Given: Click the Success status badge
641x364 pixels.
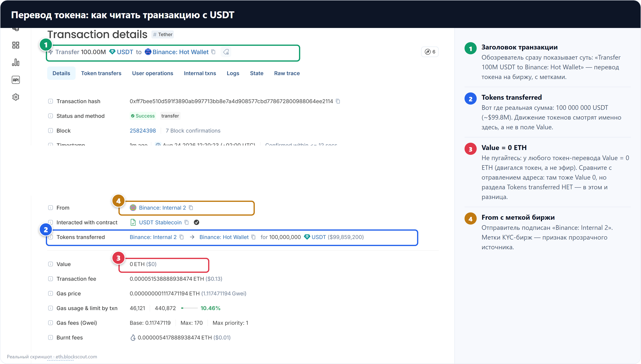Looking at the screenshot, I should 143,116.
